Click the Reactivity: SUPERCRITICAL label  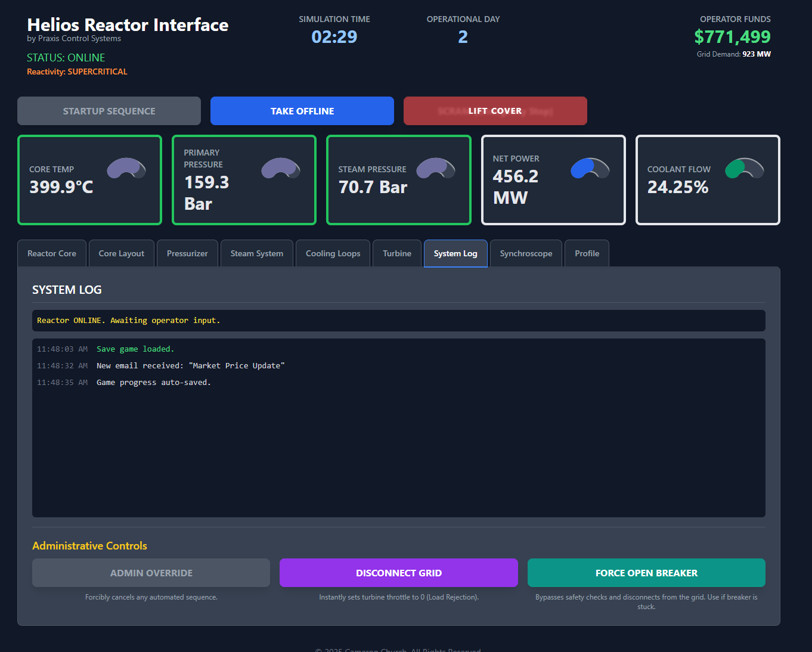click(77, 72)
